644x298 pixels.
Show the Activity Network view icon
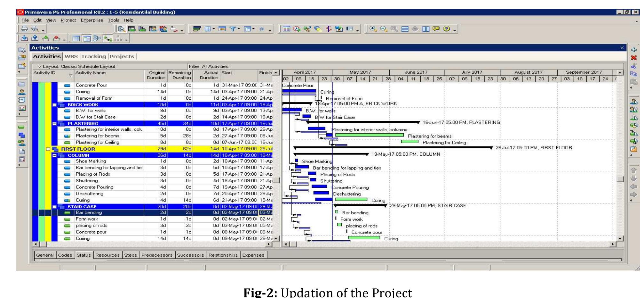click(97, 39)
